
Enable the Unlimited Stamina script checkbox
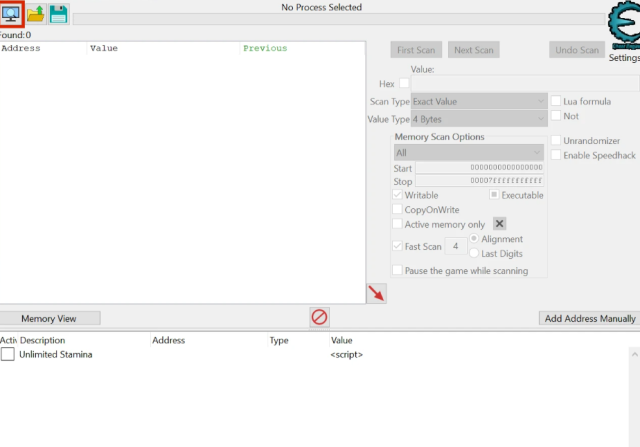(8, 355)
